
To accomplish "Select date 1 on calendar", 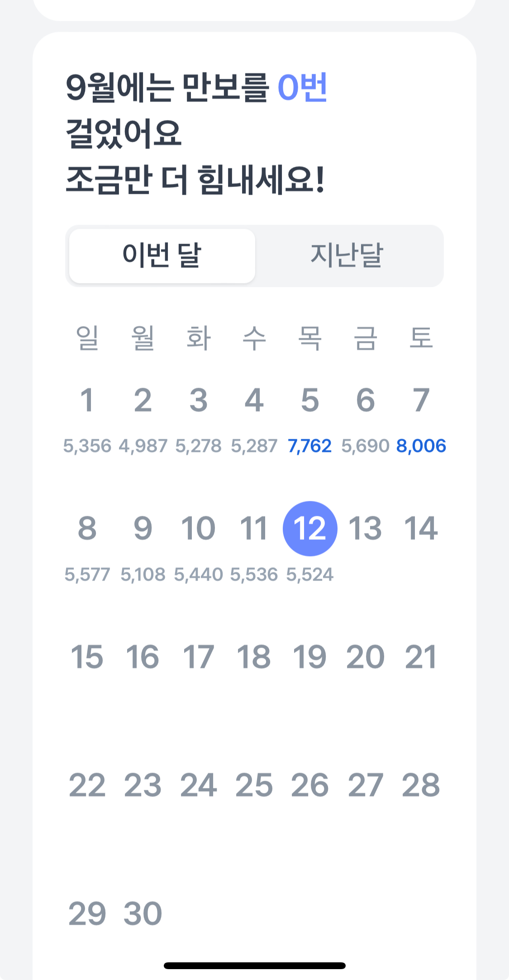I will point(87,400).
